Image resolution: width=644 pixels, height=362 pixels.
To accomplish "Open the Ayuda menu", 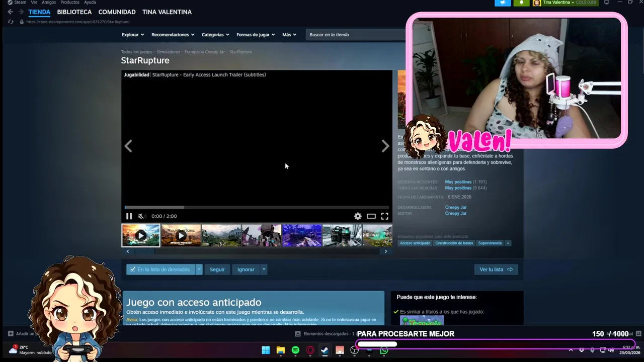I will tap(90, 3).
